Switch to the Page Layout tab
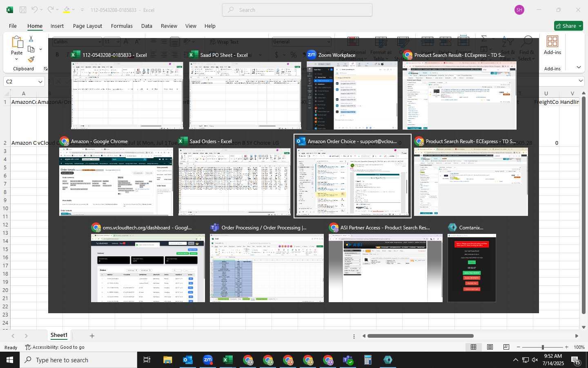 87,26
